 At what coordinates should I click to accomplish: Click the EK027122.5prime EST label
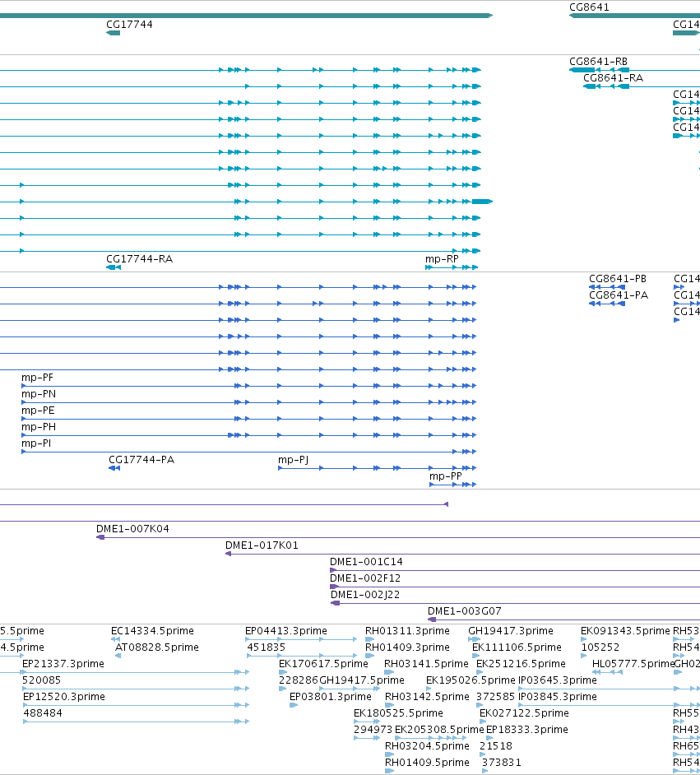pyautogui.click(x=524, y=713)
